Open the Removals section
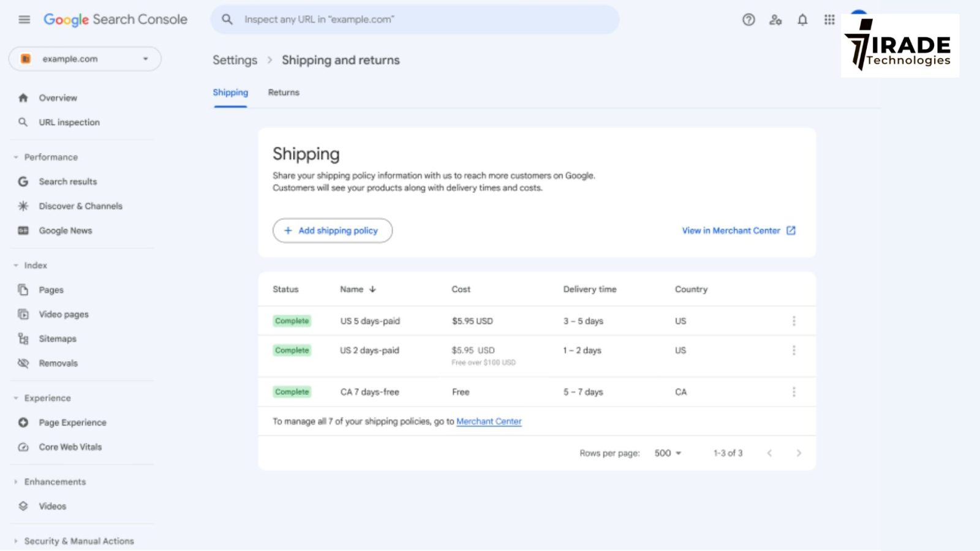 click(58, 362)
